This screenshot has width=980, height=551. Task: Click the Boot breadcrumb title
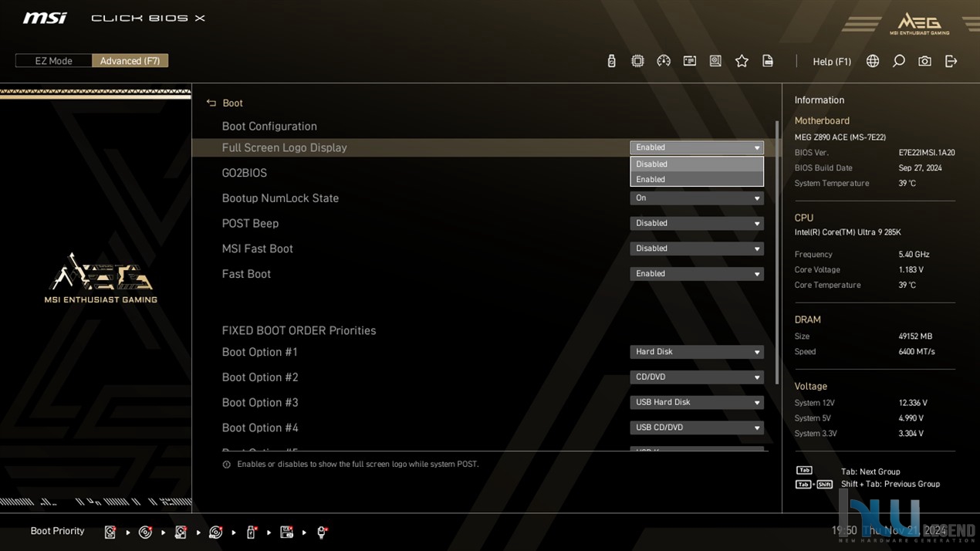232,103
